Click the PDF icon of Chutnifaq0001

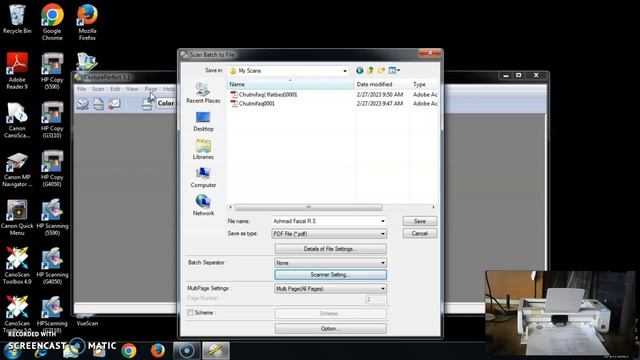[x=234, y=103]
